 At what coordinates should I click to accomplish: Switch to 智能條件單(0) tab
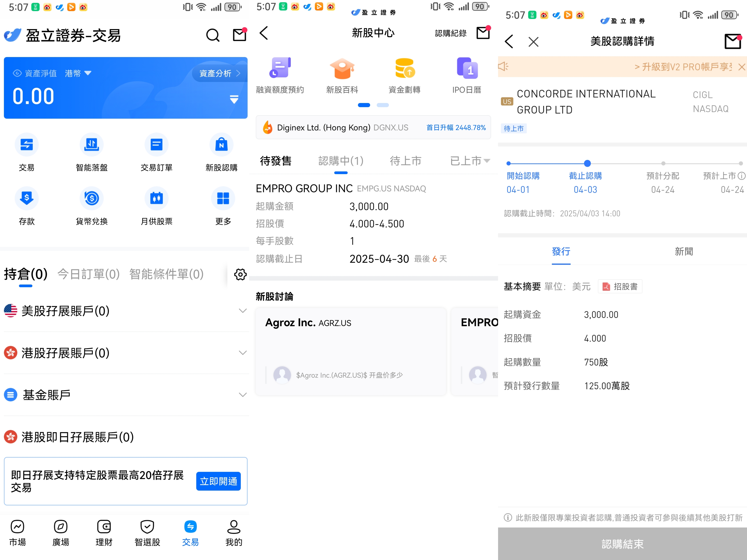tap(166, 274)
